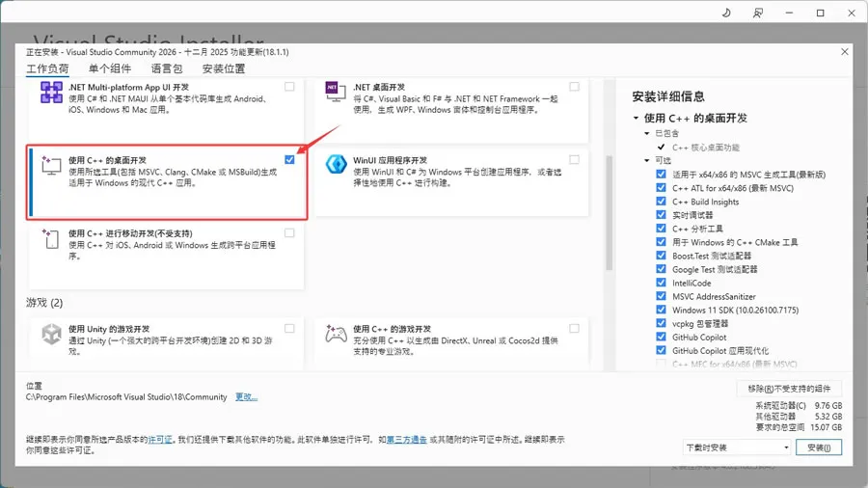Collapse the 可选 optional components section

point(646,160)
